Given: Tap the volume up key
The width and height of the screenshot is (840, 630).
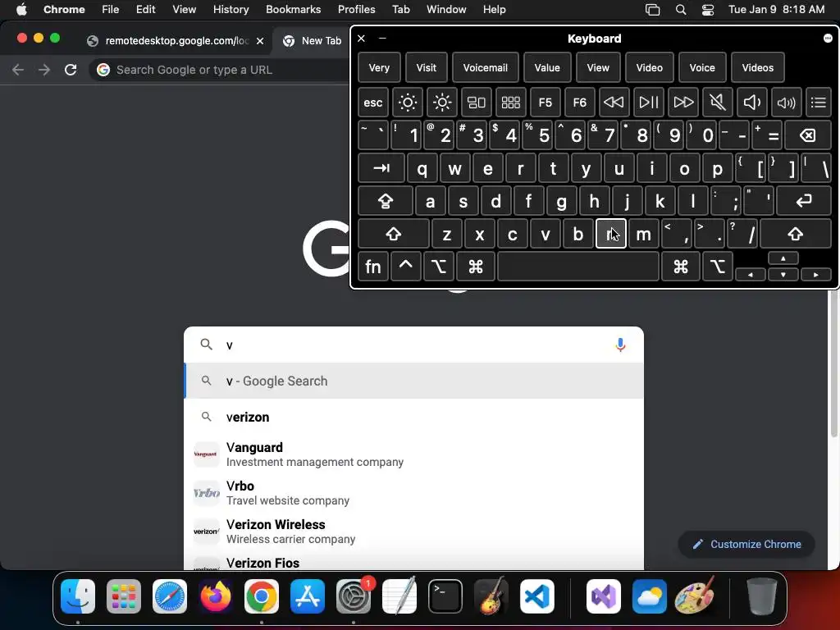Looking at the screenshot, I should click(x=786, y=103).
